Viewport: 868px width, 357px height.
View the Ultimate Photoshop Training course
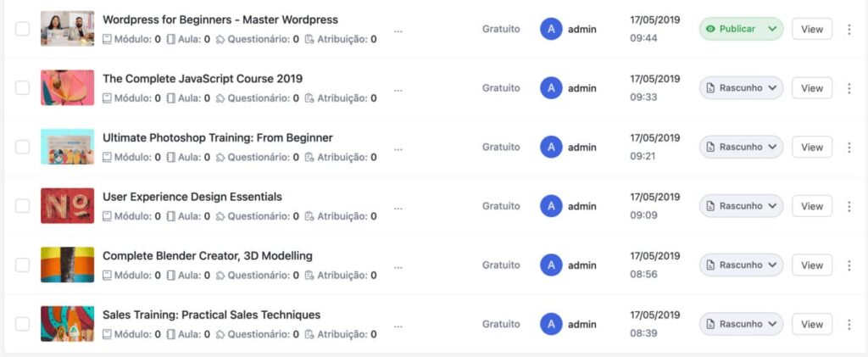(x=811, y=147)
